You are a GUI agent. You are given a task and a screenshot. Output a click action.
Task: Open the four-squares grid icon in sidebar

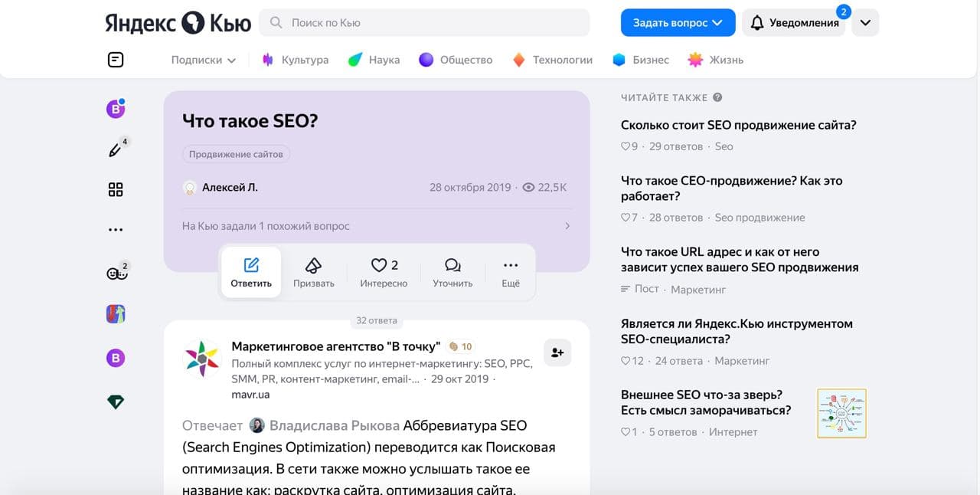pos(116,189)
